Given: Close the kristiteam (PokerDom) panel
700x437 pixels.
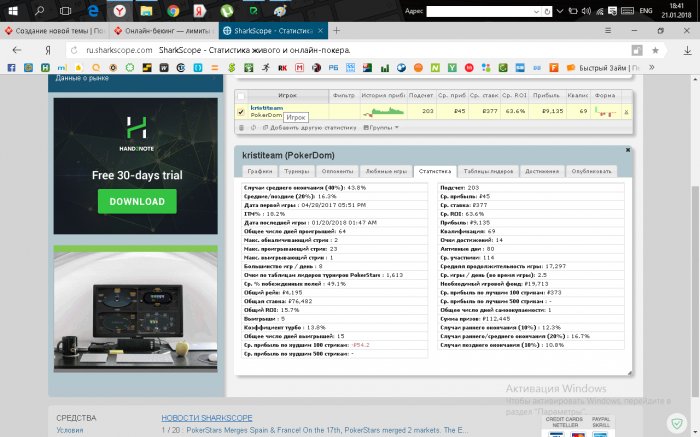Looking at the screenshot, I should pyautogui.click(x=628, y=150).
